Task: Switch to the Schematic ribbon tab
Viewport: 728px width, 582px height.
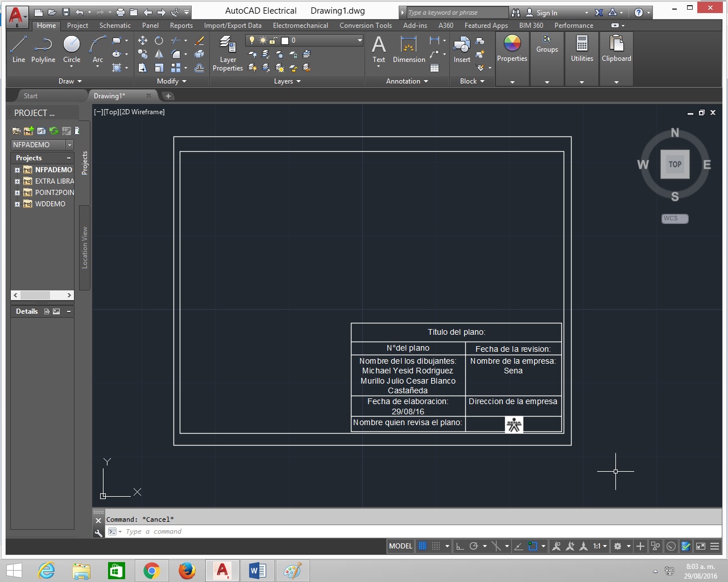Action: (x=115, y=25)
